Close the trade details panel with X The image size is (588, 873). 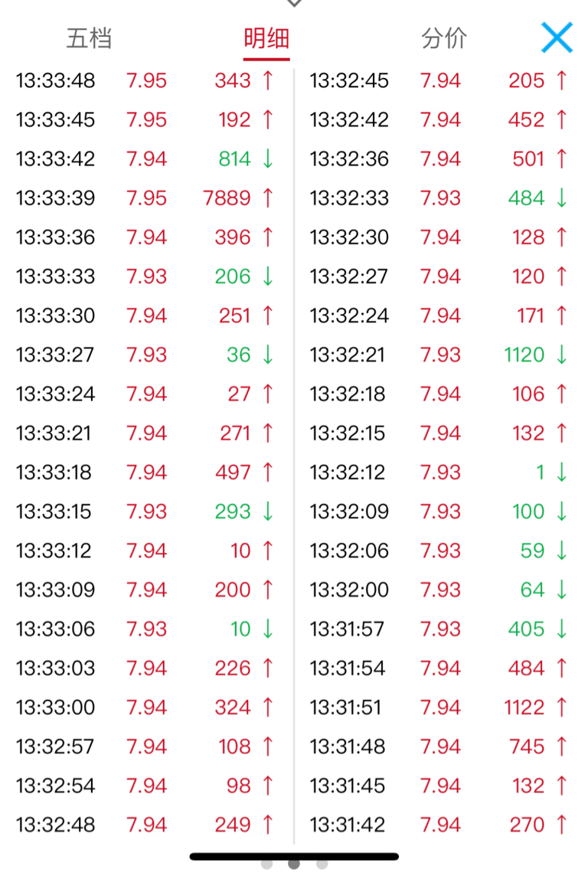click(557, 38)
